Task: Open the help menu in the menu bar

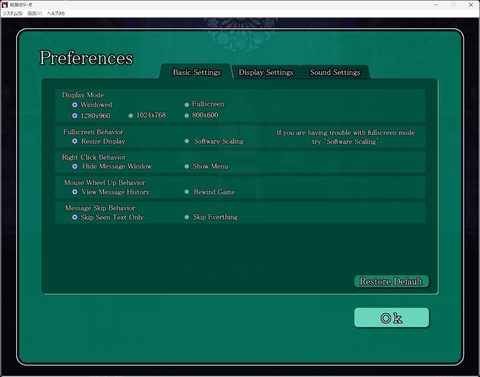Action: [56, 13]
